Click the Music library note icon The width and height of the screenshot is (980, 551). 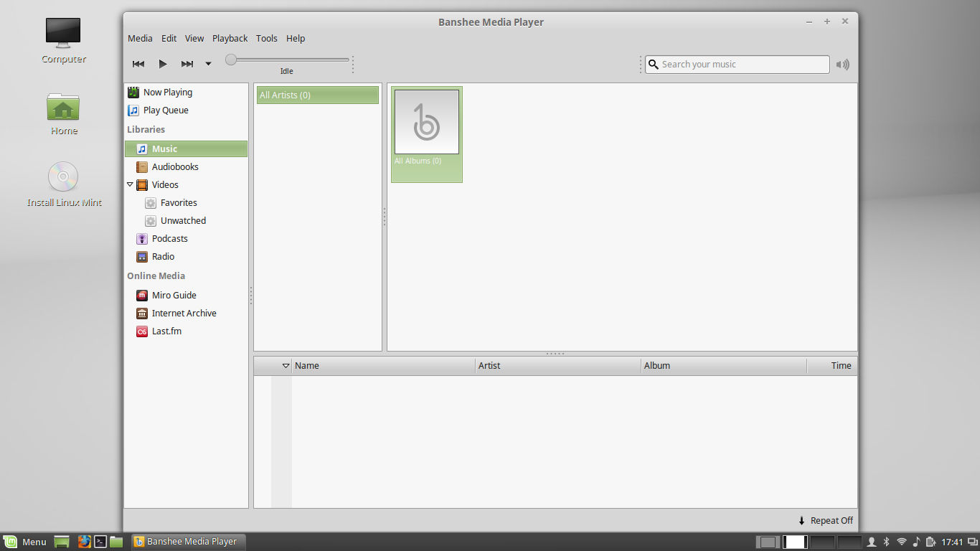click(142, 149)
